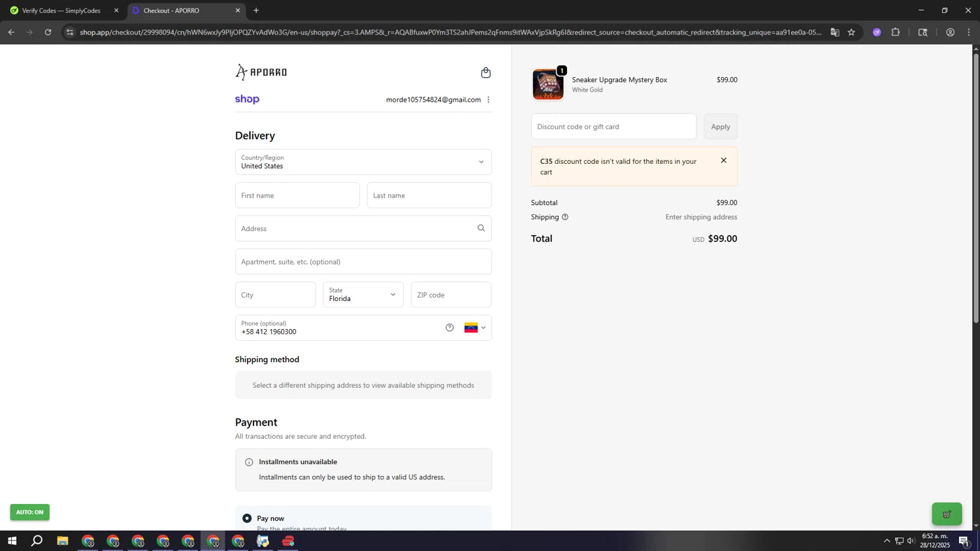The height and width of the screenshot is (551, 980).
Task: Open the Country/Region dropdown
Action: tap(363, 162)
